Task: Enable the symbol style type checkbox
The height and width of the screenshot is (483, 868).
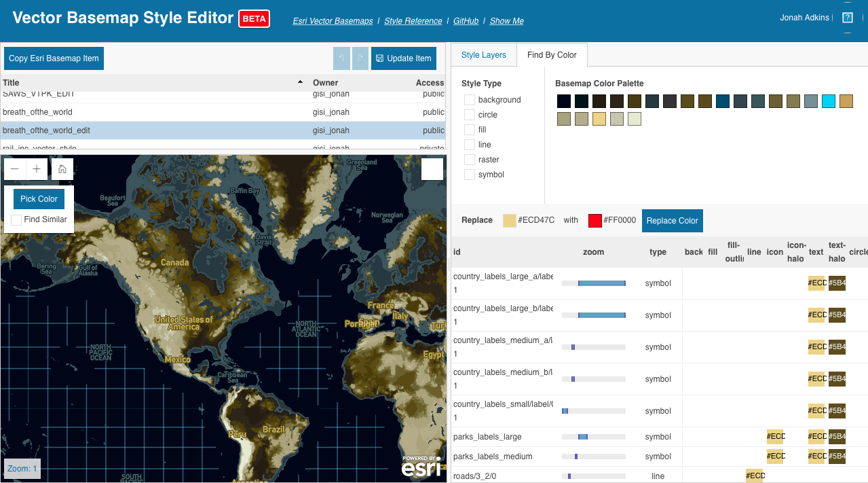Action: tap(470, 175)
